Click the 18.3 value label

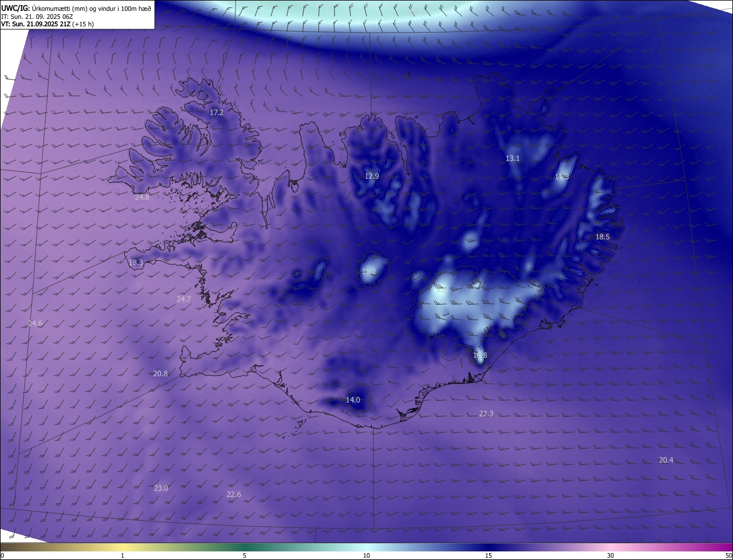click(136, 263)
